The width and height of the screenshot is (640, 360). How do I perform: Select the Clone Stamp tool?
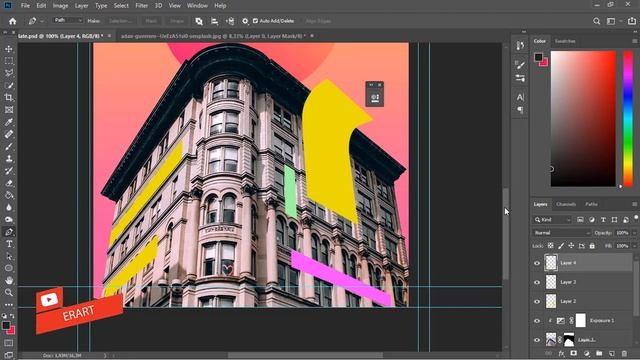pyautogui.click(x=9, y=159)
